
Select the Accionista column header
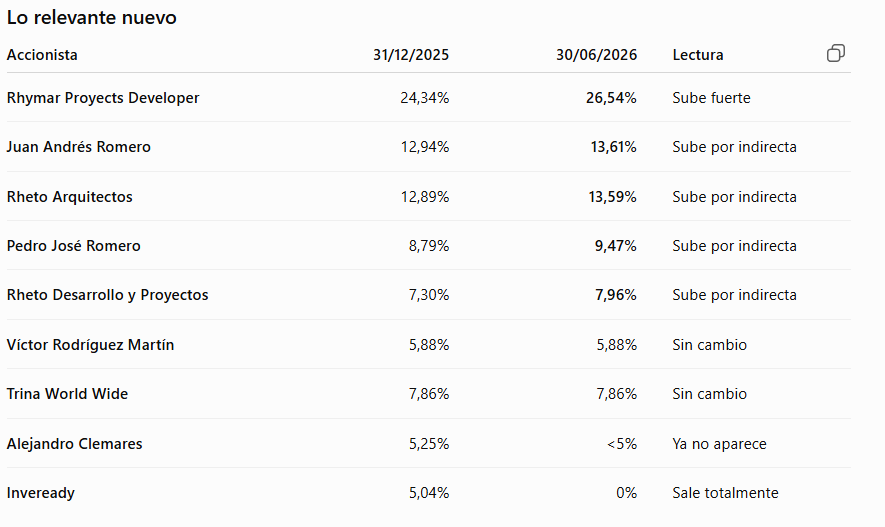coord(42,55)
